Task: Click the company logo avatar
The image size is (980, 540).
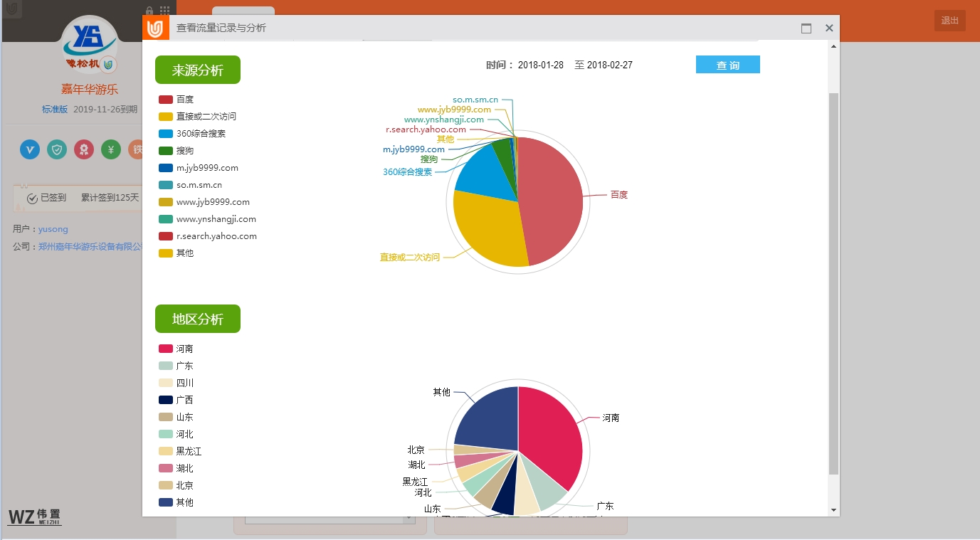Action: [x=89, y=46]
